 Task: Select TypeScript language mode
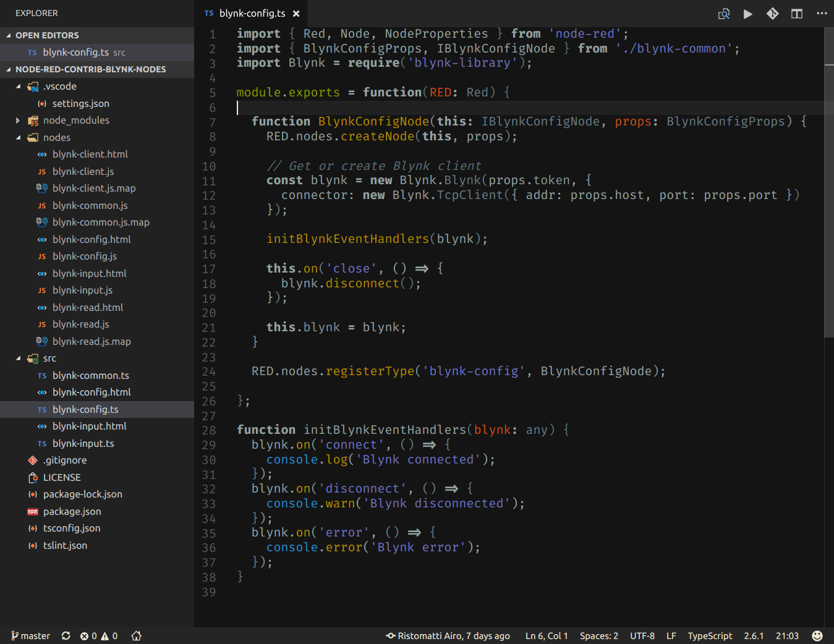(x=710, y=636)
